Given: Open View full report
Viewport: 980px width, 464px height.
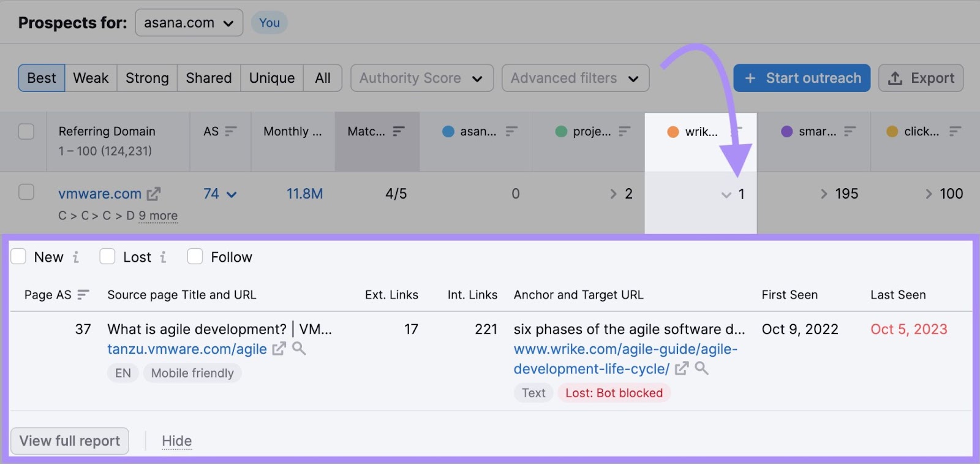Looking at the screenshot, I should [x=69, y=441].
